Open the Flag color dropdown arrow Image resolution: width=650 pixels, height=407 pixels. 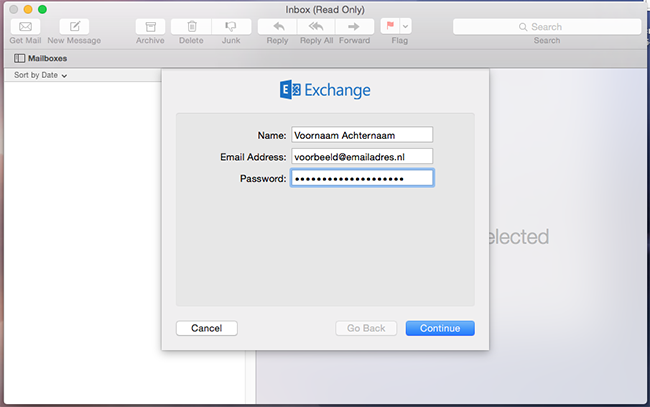pos(405,26)
